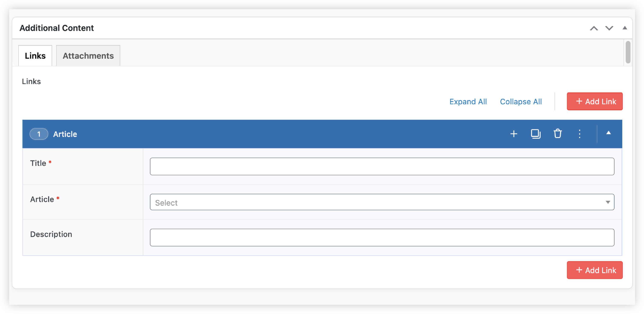The height and width of the screenshot is (314, 644).
Task: Move Additional Content panel up
Action: tap(594, 28)
